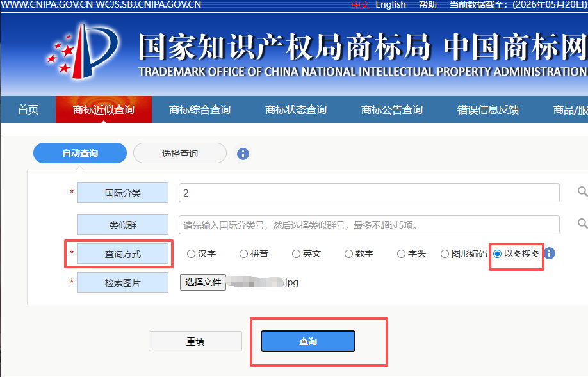
Task: Click the 类似群 input field
Action: (x=369, y=225)
